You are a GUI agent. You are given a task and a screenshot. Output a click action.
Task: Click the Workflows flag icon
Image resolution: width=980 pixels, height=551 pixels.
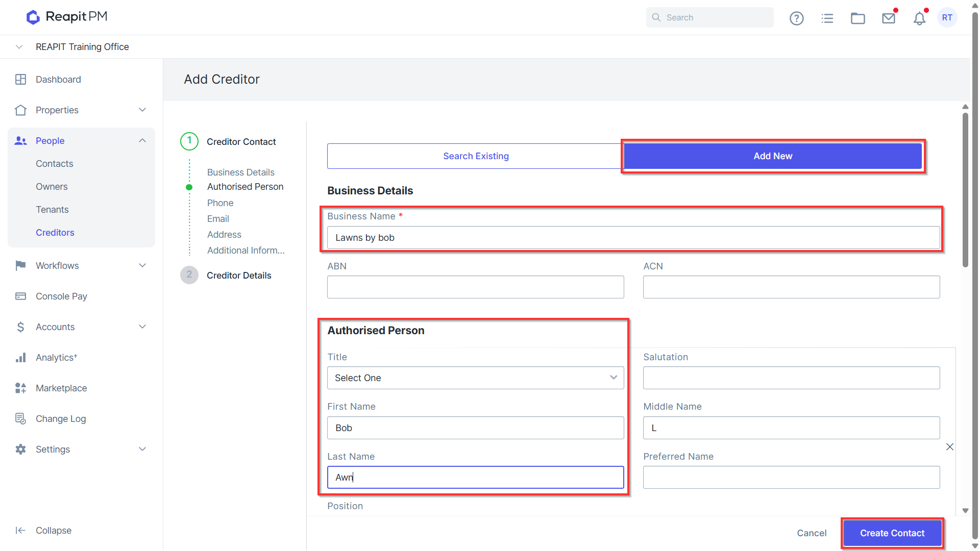click(20, 265)
